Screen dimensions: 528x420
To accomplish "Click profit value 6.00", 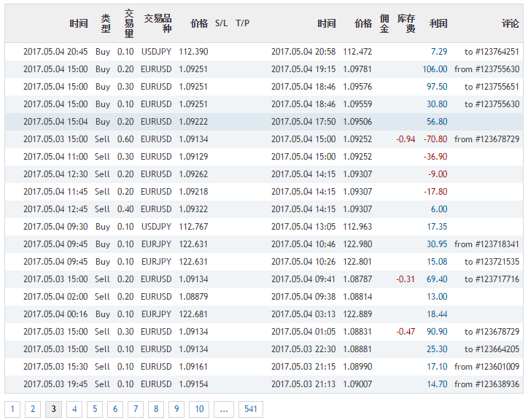I will click(439, 209).
